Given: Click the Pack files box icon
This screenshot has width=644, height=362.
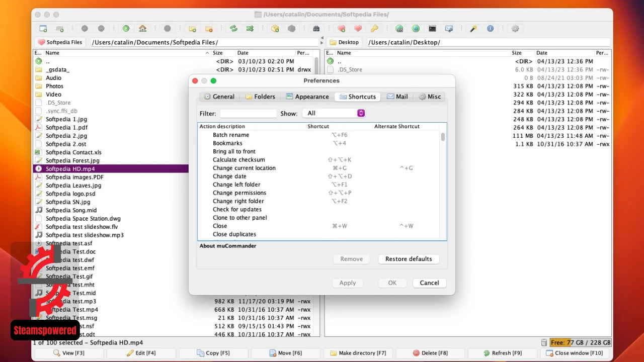Looking at the screenshot, I should click(275, 29).
